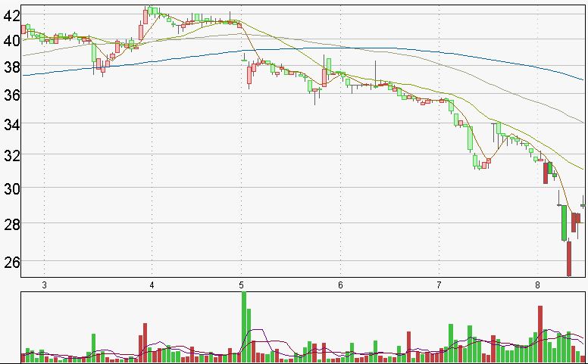The width and height of the screenshot is (588, 364).
Task: Click date label 7 on time axis
Action: coord(439,285)
